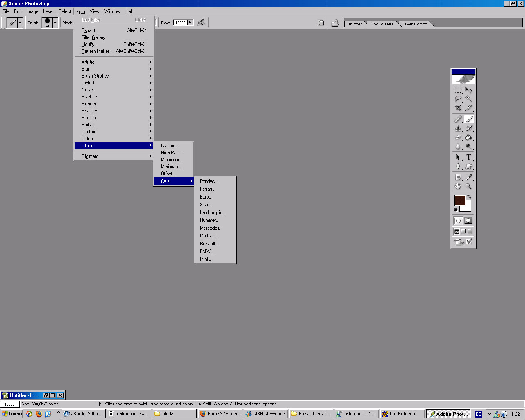Enable the airbrush option next to Flow
The height and width of the screenshot is (420, 525).
201,23
